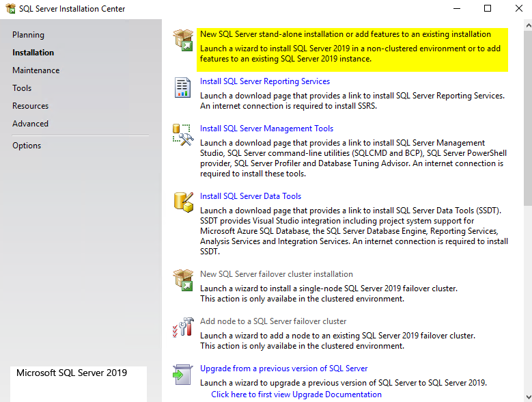Click here to first view Upgrade Documentation
Screen dimensions: 532x402
click(x=296, y=394)
